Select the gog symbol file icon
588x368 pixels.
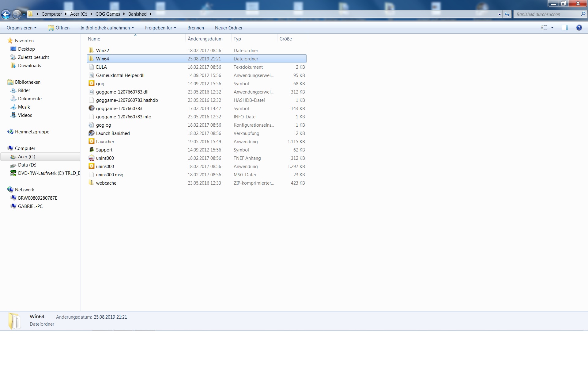91,83
